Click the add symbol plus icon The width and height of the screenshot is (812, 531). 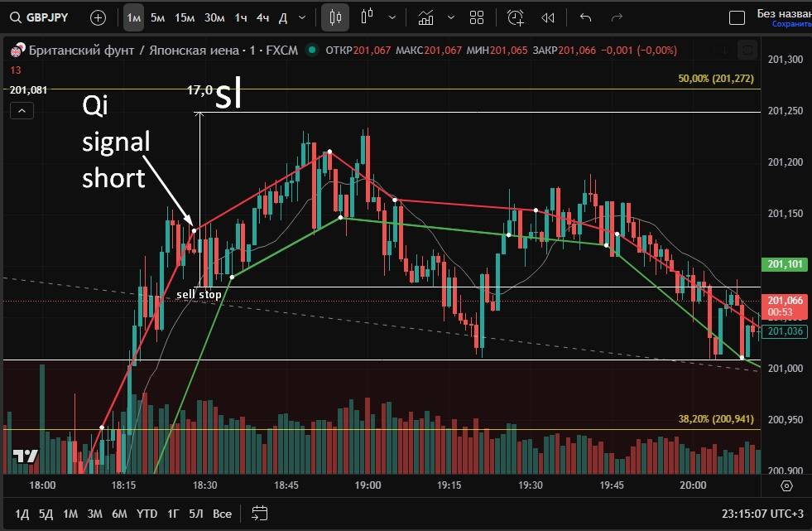(98, 17)
